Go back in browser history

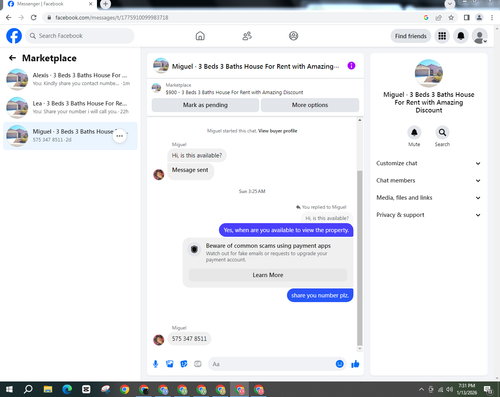pos(9,17)
